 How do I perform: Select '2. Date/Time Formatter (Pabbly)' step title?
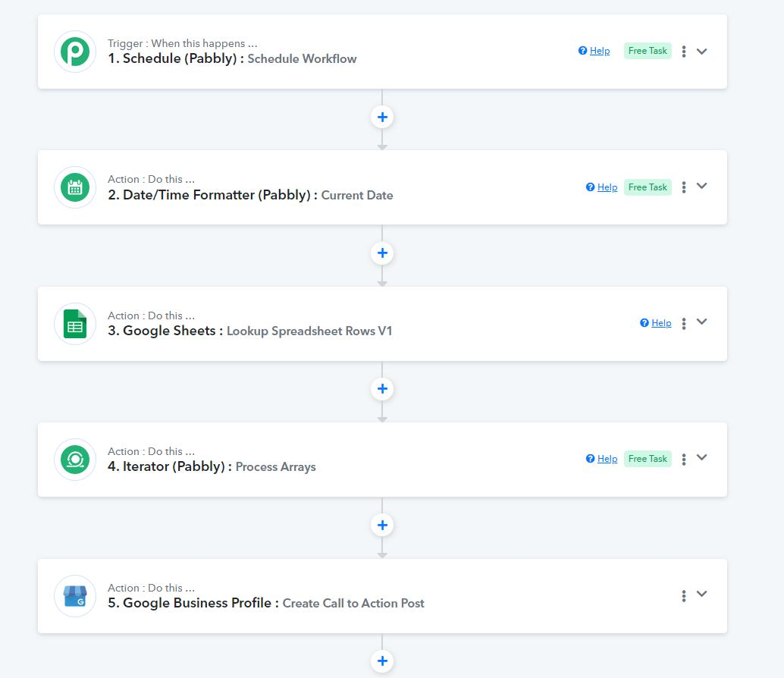point(212,195)
